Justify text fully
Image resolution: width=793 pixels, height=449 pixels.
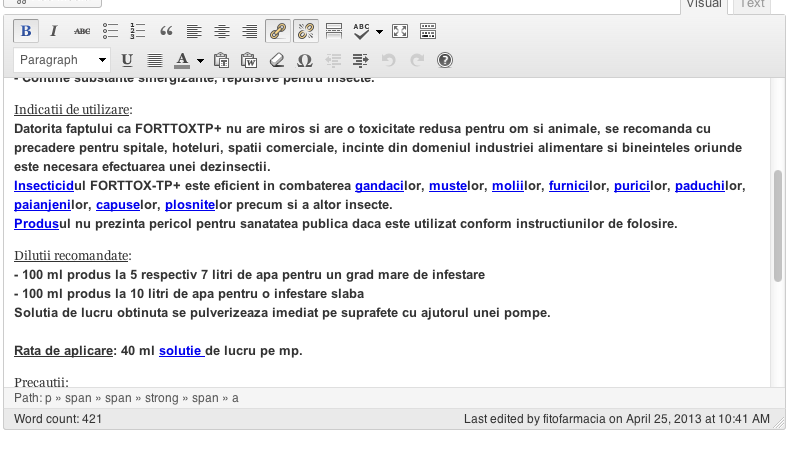(155, 60)
